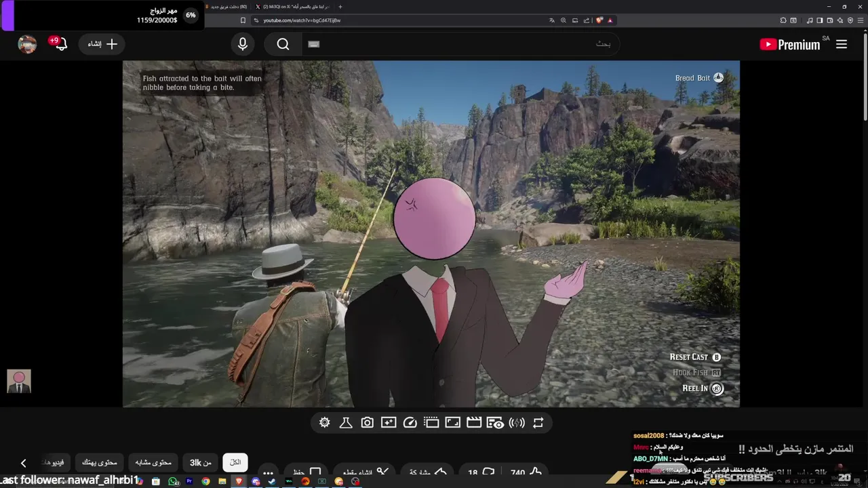This screenshot has height=488, width=868.
Task: Click the zoom magnifier icon in address bar
Action: click(x=564, y=20)
